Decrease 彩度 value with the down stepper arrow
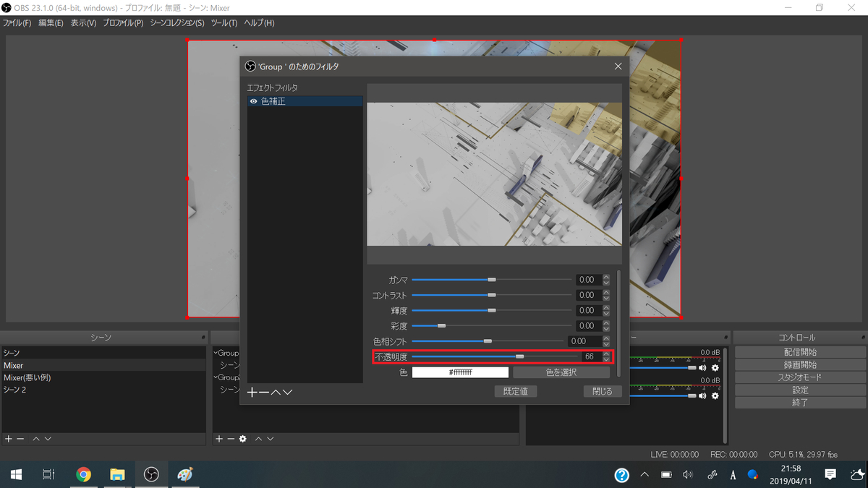 (606, 329)
